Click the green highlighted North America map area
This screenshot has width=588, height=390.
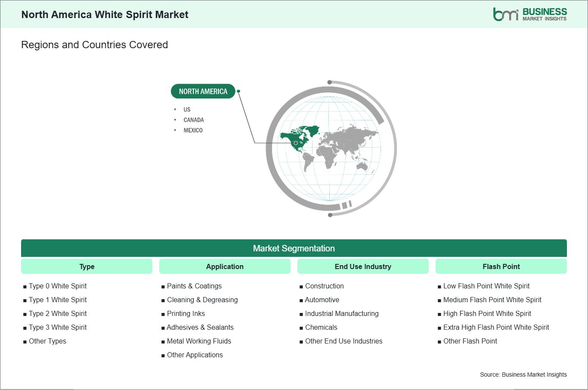[x=299, y=139]
